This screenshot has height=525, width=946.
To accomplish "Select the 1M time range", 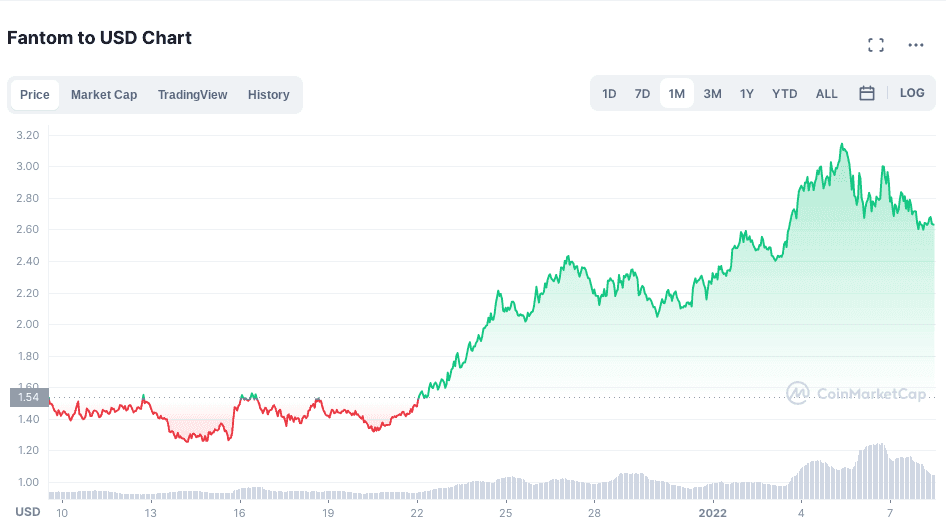I will [x=677, y=94].
